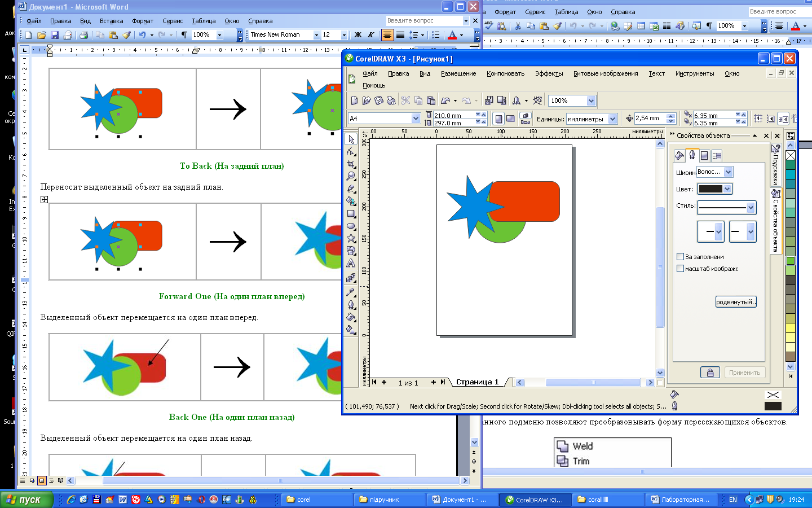Open 'Инструменты' menu in CorelDRAW
Screen dimensions: 812x508
[695, 73]
